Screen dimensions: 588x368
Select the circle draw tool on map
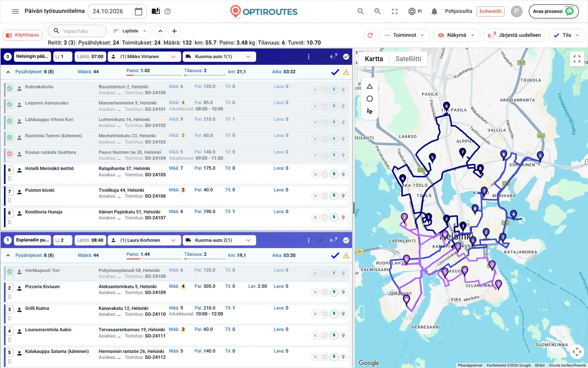click(370, 99)
